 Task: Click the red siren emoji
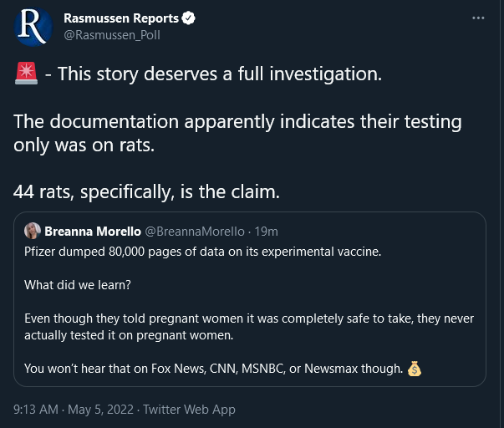27,74
